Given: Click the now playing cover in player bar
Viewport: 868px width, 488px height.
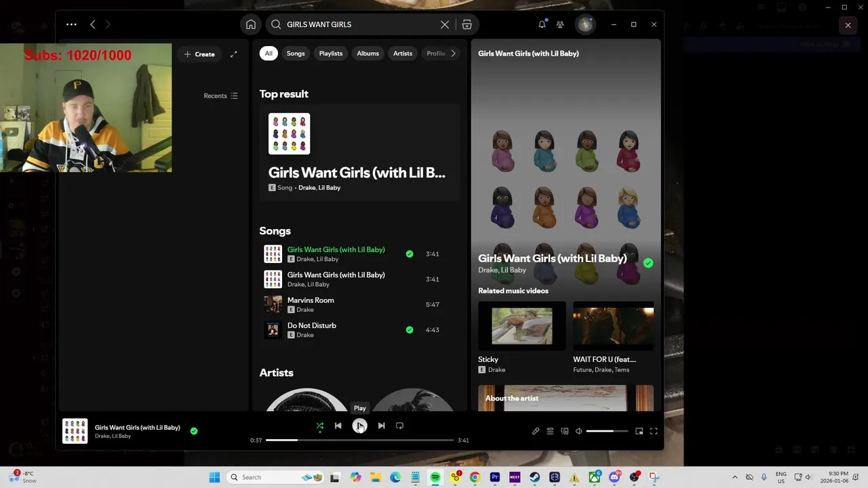Looking at the screenshot, I should (75, 431).
